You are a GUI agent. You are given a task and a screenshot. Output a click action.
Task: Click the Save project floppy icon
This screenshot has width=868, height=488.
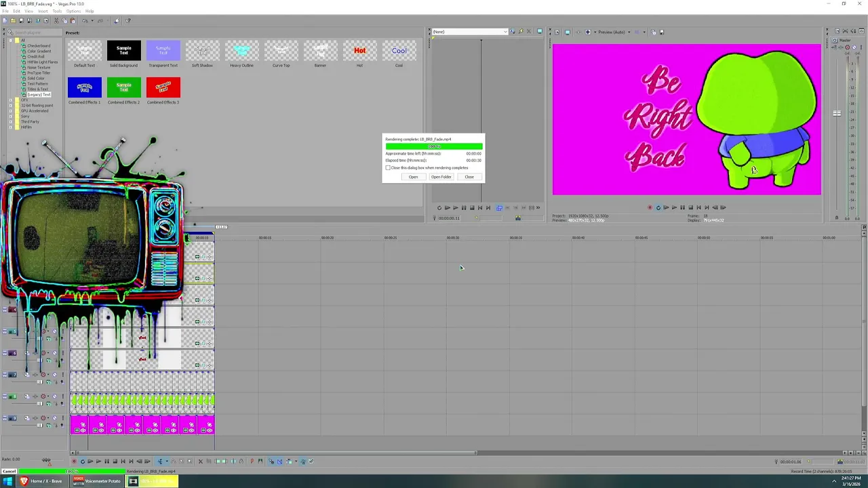tap(21, 20)
